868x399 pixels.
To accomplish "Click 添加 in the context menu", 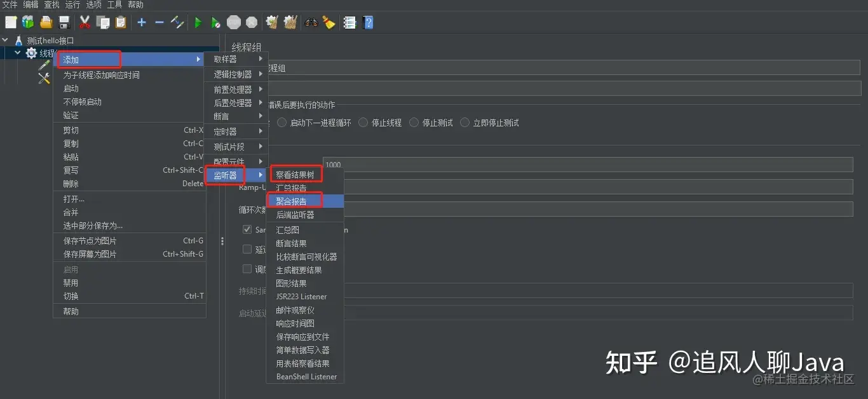I will (128, 60).
